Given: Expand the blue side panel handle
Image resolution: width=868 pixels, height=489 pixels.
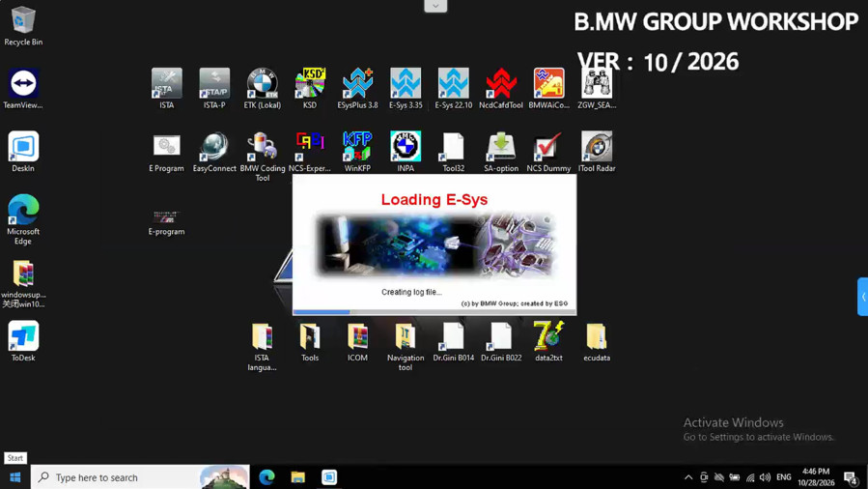Looking at the screenshot, I should (863, 297).
